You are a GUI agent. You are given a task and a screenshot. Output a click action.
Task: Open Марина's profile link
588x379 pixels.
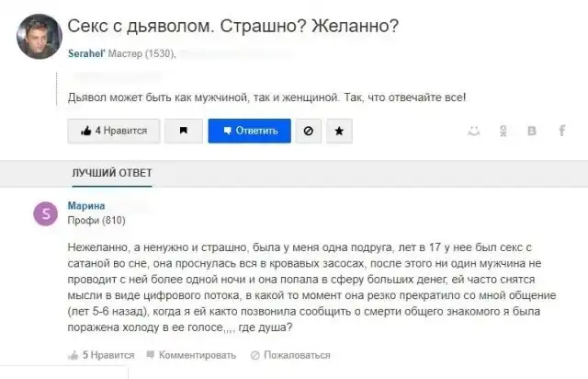tap(86, 205)
